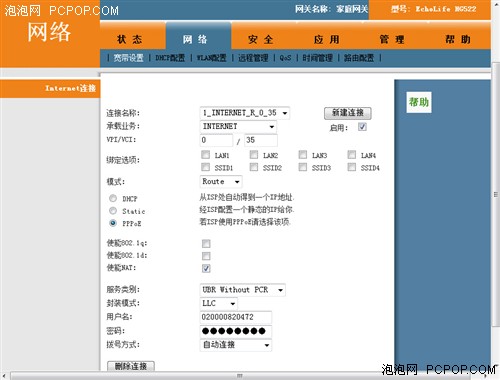Open 路由配置 routing config submenu
Screen dimensions: 500x380
click(359, 58)
